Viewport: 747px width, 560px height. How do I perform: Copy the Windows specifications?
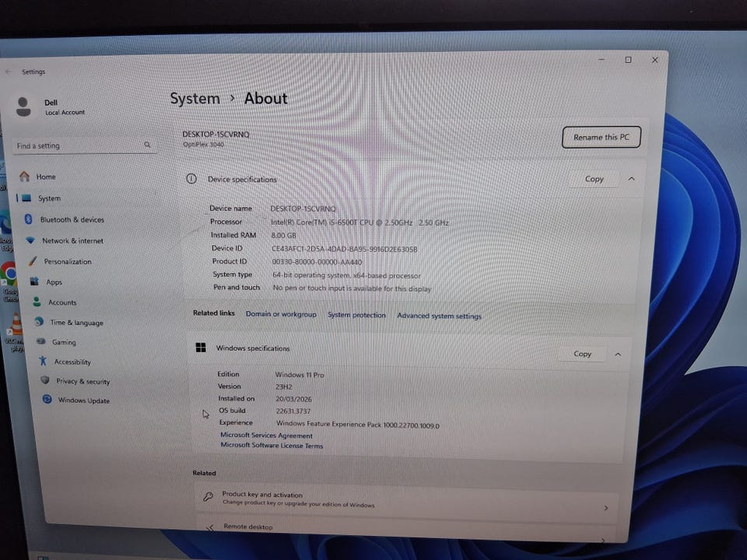pos(582,354)
